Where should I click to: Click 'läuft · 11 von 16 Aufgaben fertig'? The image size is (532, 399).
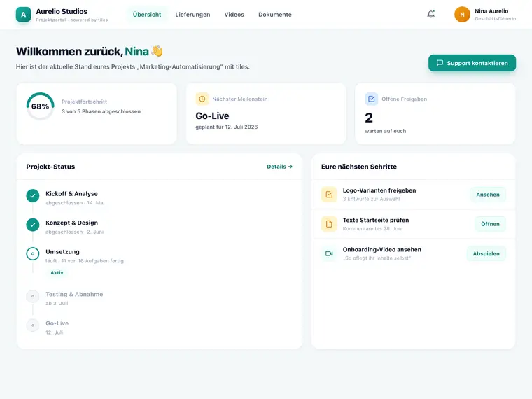point(85,261)
